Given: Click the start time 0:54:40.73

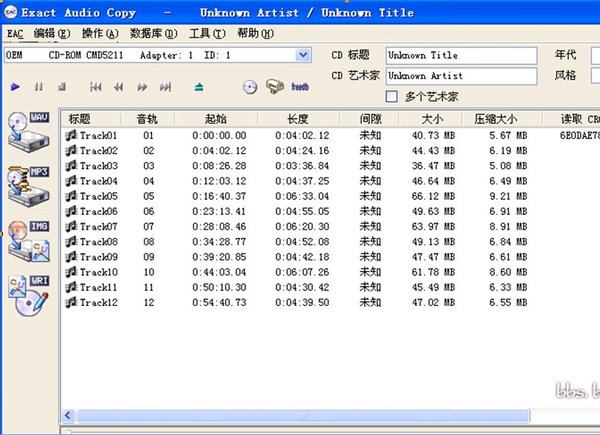Looking at the screenshot, I should (x=219, y=302).
